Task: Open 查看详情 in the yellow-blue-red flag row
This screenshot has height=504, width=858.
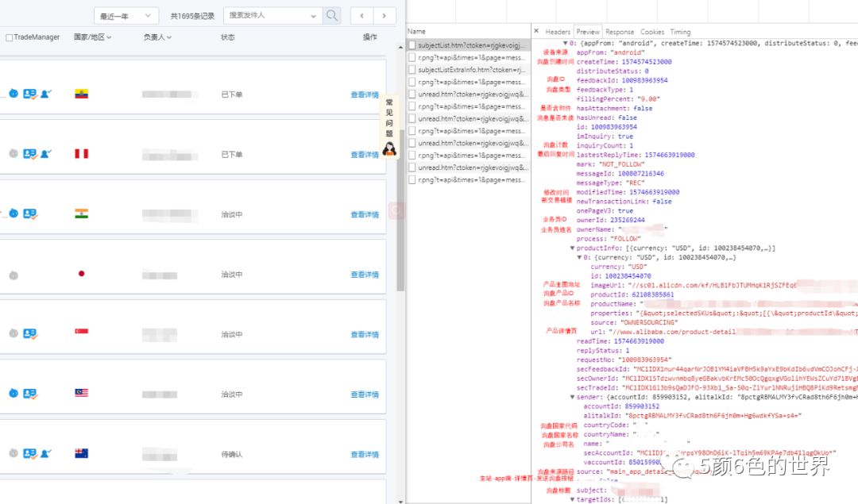Action: point(365,94)
